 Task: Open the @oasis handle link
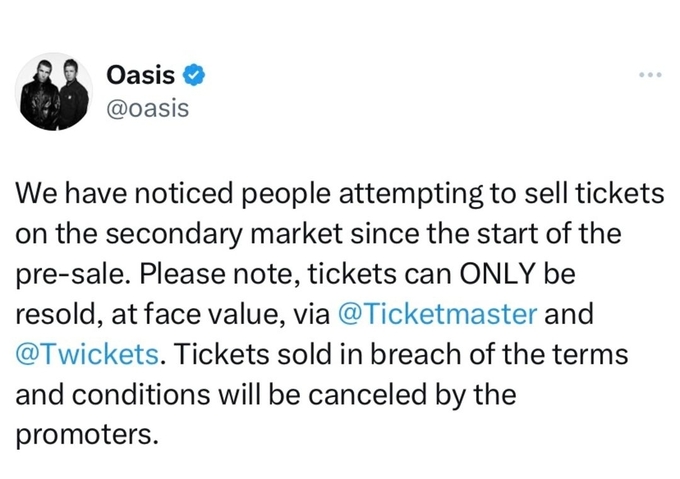click(148, 108)
